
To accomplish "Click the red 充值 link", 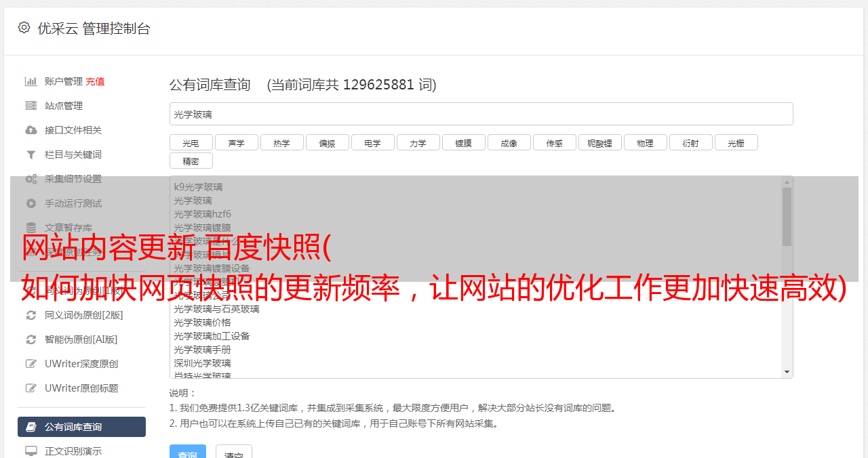I will 95,81.
